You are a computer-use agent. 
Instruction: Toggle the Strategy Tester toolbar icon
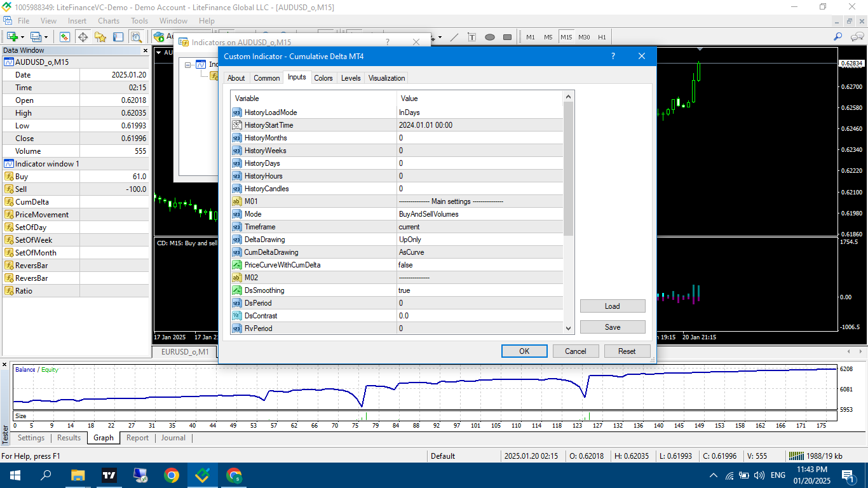136,37
